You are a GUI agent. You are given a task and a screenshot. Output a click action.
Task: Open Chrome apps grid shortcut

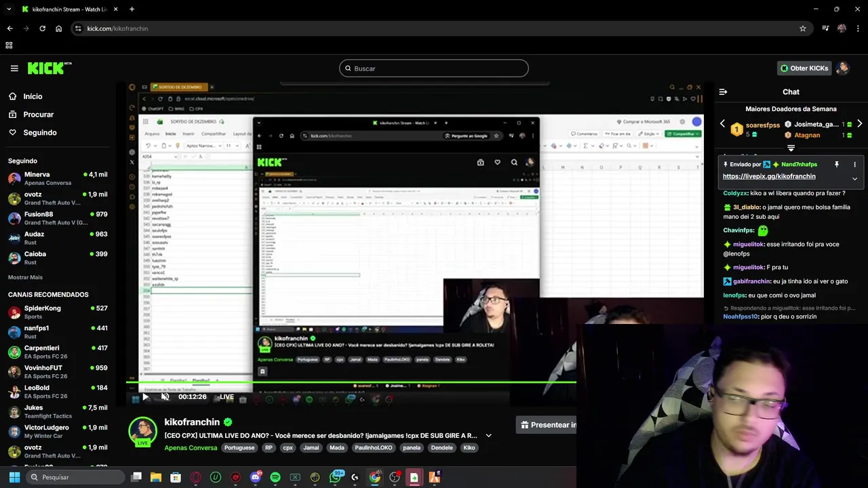pyautogui.click(x=9, y=45)
